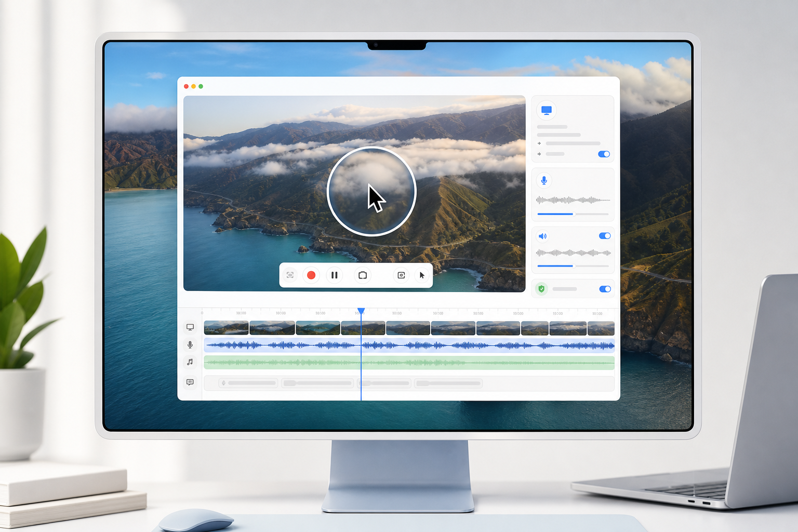Click the blue microphone icon in the side panel

544,180
